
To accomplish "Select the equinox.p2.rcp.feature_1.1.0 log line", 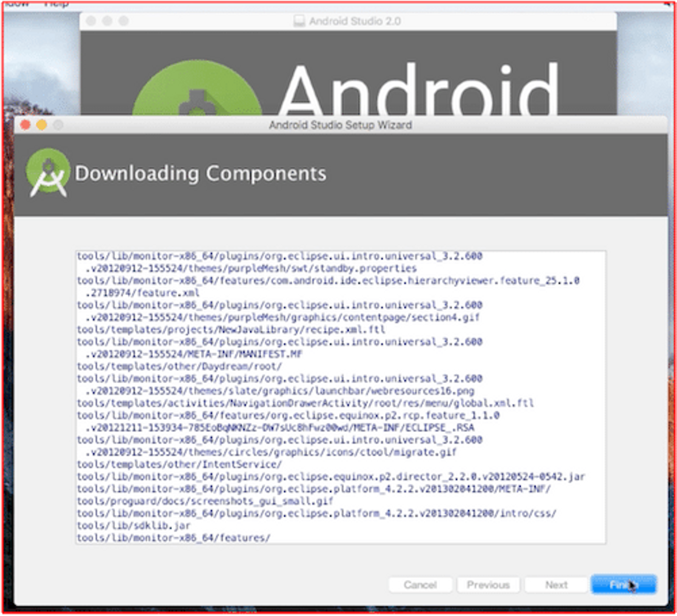I will (288, 415).
